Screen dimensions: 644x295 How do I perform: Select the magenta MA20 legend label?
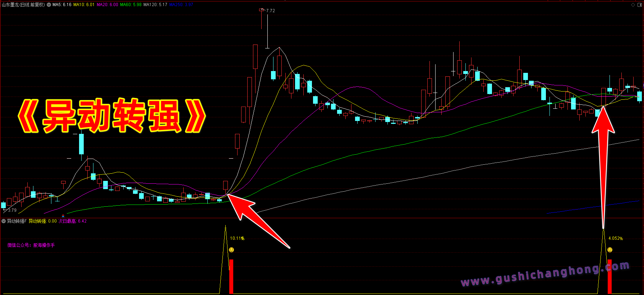107,5
